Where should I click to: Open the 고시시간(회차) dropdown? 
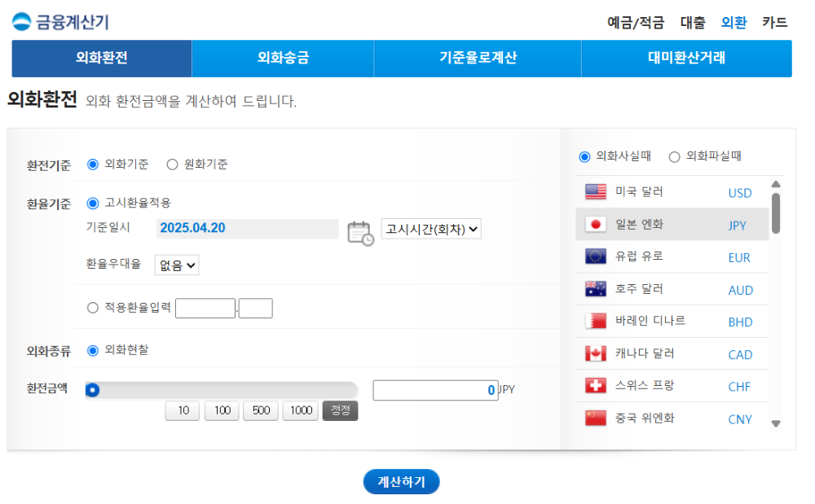[430, 229]
